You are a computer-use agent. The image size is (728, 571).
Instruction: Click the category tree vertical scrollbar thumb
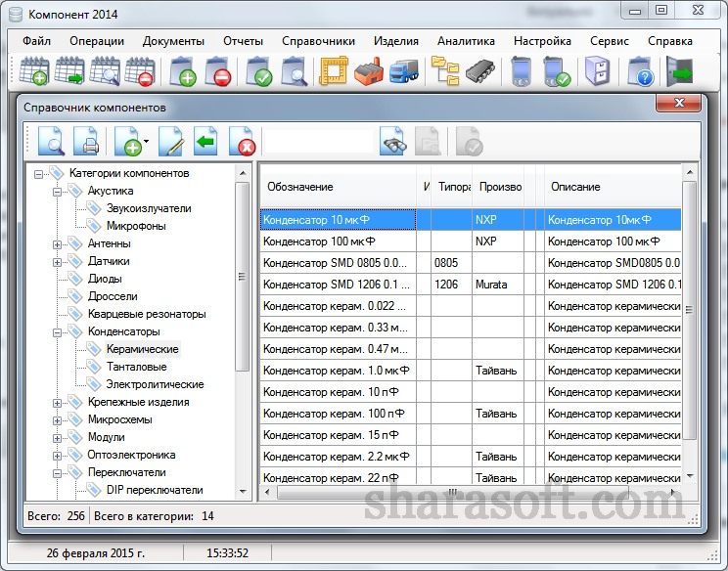[x=242, y=277]
